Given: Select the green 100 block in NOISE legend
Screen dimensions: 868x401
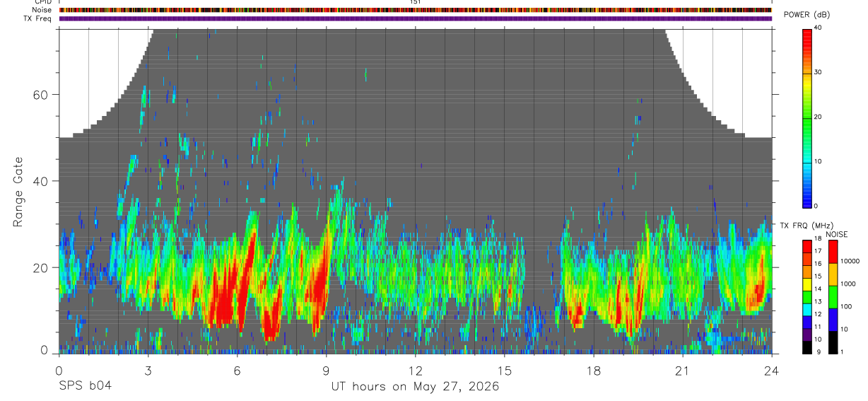Looking at the screenshot, I should tap(832, 297).
